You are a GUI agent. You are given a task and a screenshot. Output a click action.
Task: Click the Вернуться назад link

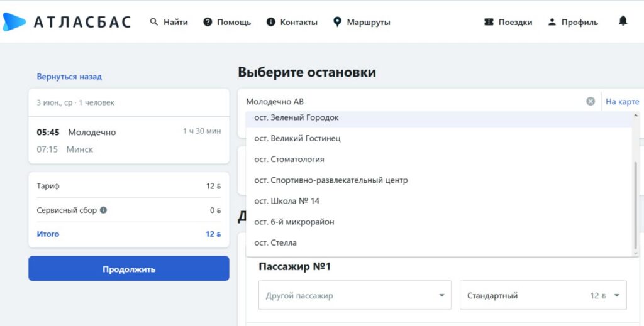click(69, 77)
